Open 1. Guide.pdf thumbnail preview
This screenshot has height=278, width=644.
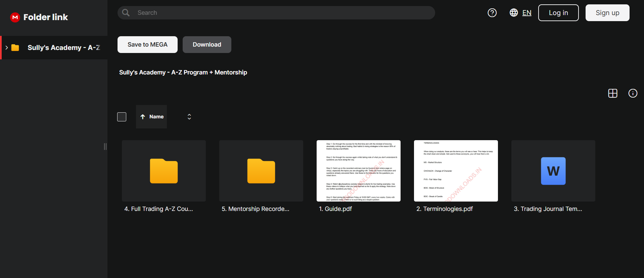(x=359, y=171)
